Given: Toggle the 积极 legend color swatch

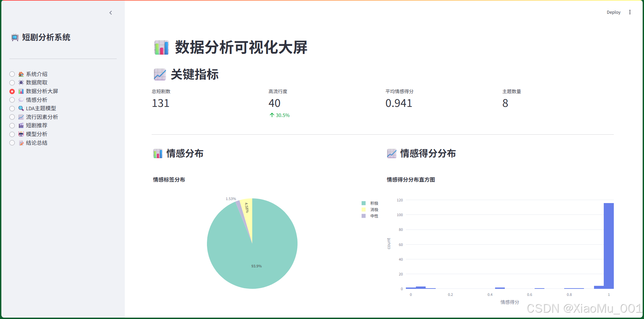Looking at the screenshot, I should coord(363,203).
